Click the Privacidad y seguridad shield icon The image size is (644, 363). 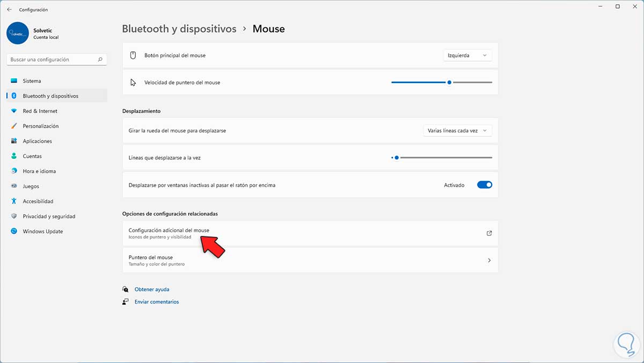[x=14, y=217]
